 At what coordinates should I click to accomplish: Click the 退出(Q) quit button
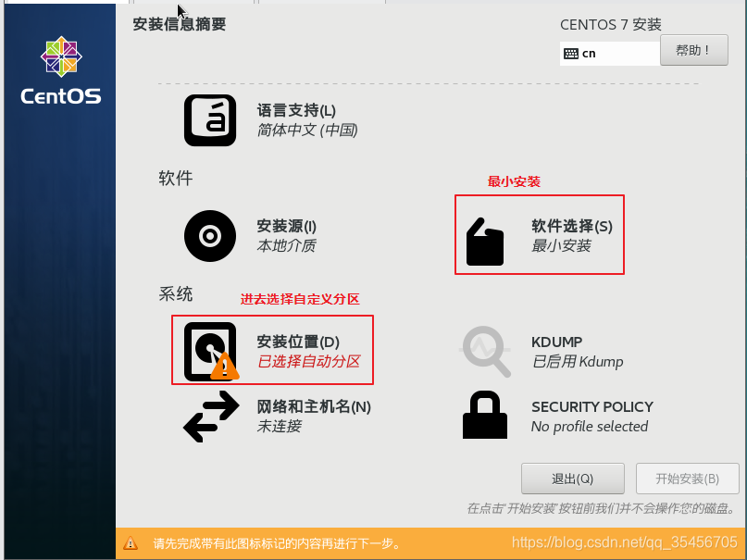click(x=573, y=479)
